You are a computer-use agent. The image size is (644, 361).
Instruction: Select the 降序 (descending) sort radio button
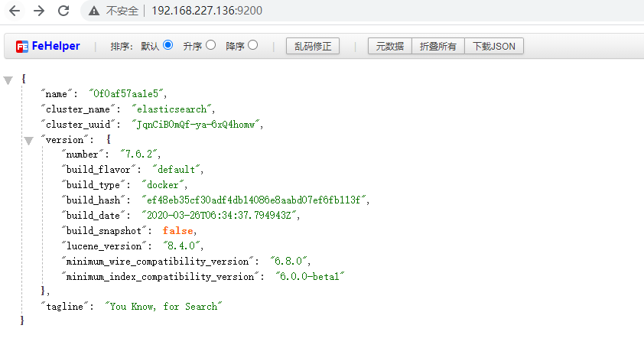point(253,45)
